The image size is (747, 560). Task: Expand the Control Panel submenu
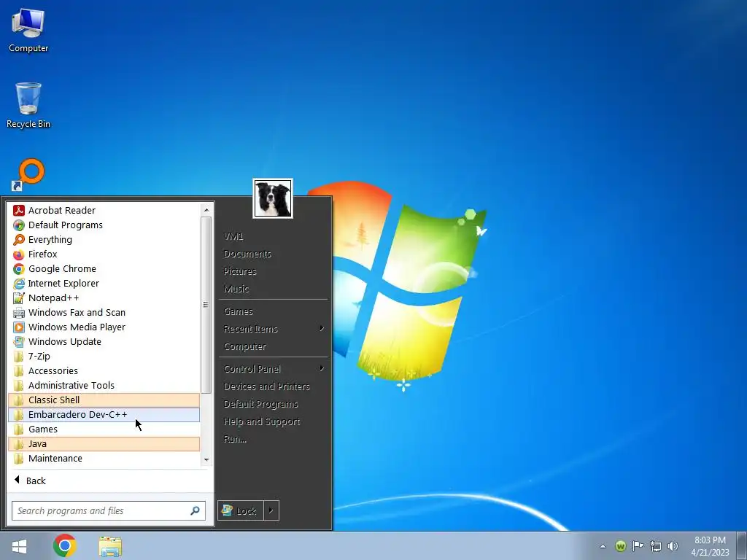(x=274, y=369)
